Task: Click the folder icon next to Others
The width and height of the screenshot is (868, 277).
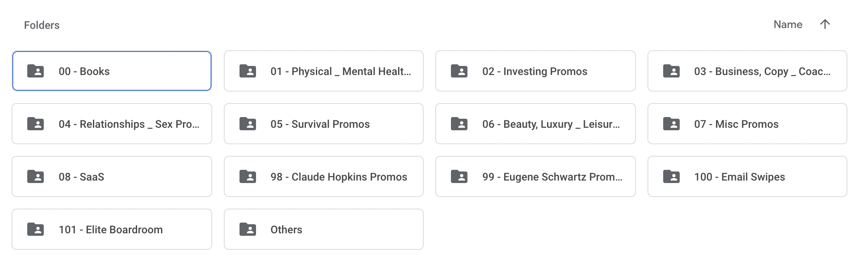Action: point(248,229)
